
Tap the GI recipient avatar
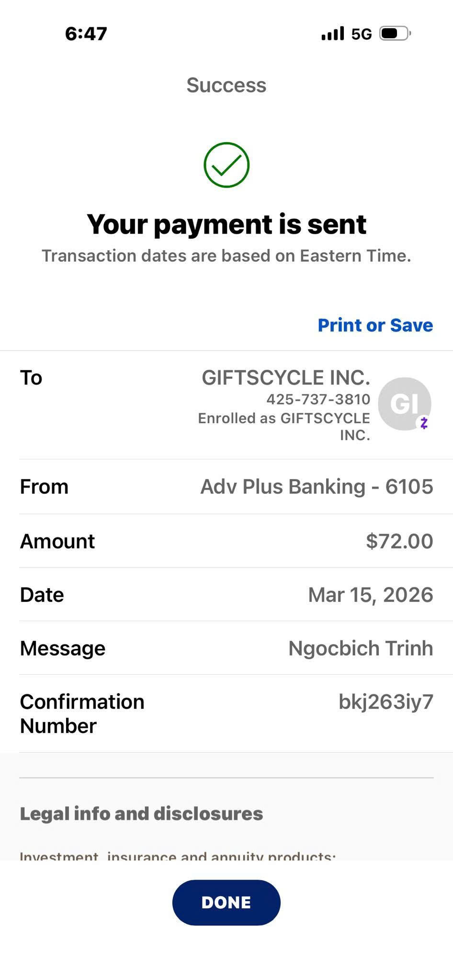click(x=403, y=403)
